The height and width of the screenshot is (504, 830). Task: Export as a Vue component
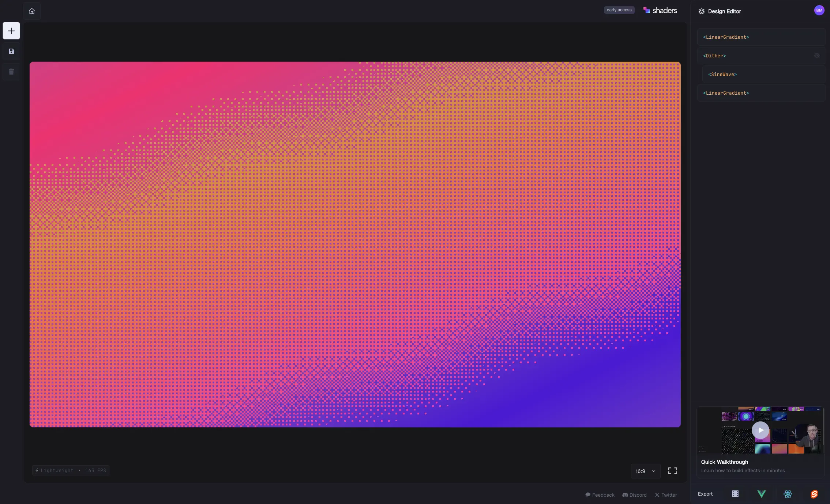pos(761,494)
